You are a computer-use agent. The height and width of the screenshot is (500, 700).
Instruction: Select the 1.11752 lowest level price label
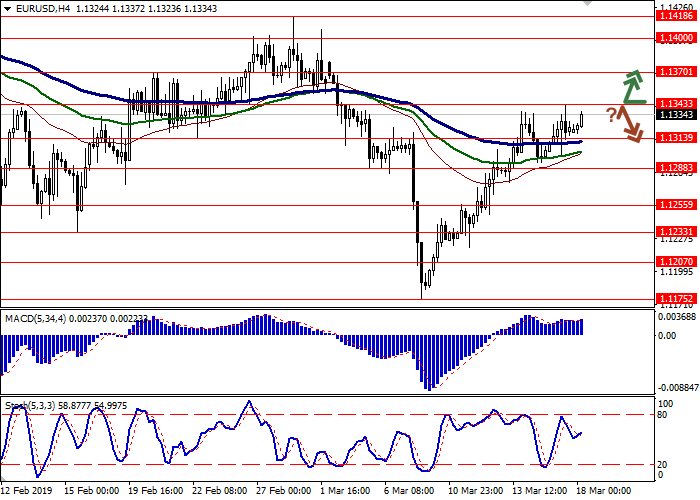tap(675, 298)
